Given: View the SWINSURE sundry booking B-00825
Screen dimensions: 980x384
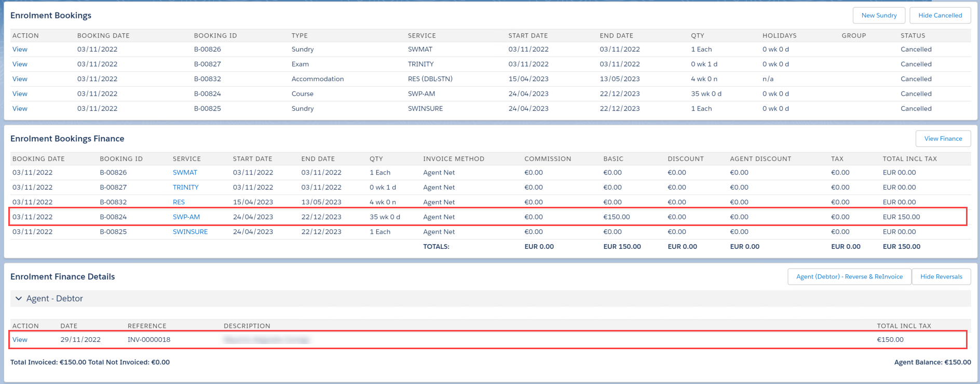Looking at the screenshot, I should click(x=20, y=109).
